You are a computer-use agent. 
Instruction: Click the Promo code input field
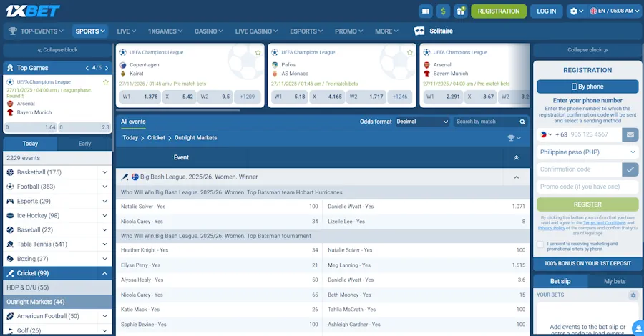587,187
